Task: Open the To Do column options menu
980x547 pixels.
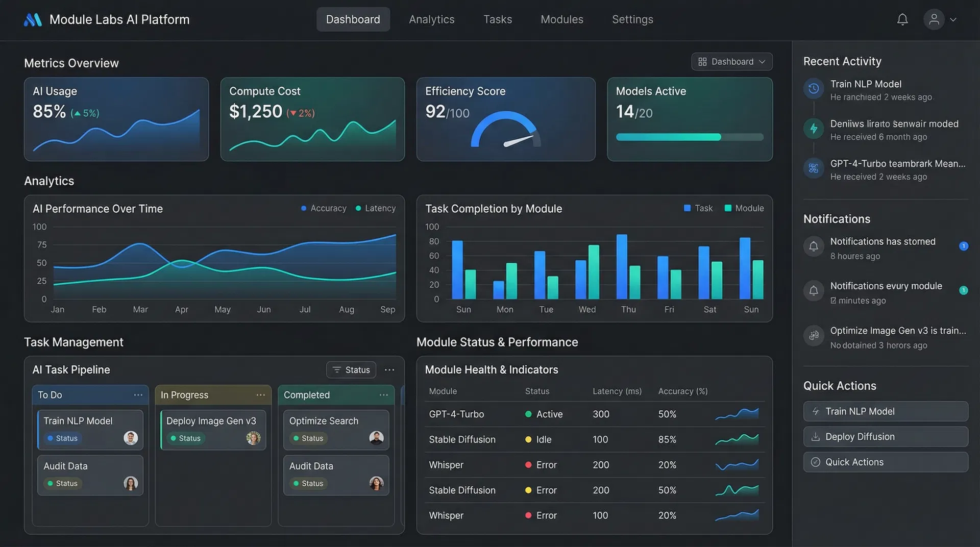Action: coord(138,394)
